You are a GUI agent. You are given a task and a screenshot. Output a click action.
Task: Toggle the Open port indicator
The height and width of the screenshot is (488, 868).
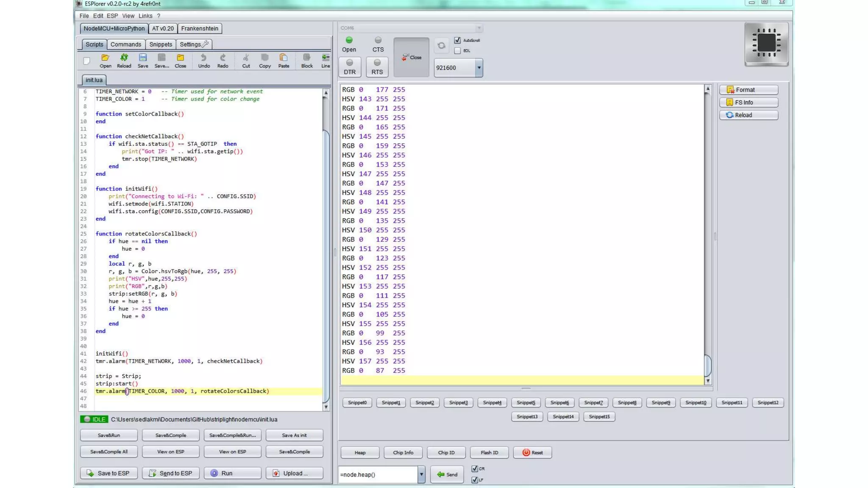[349, 44]
